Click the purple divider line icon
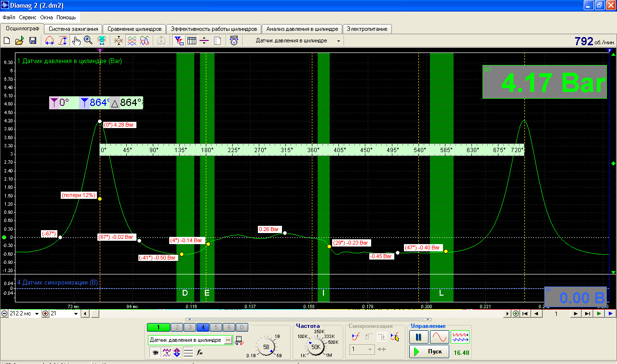Screen dimensions: 617x364 [x=204, y=41]
